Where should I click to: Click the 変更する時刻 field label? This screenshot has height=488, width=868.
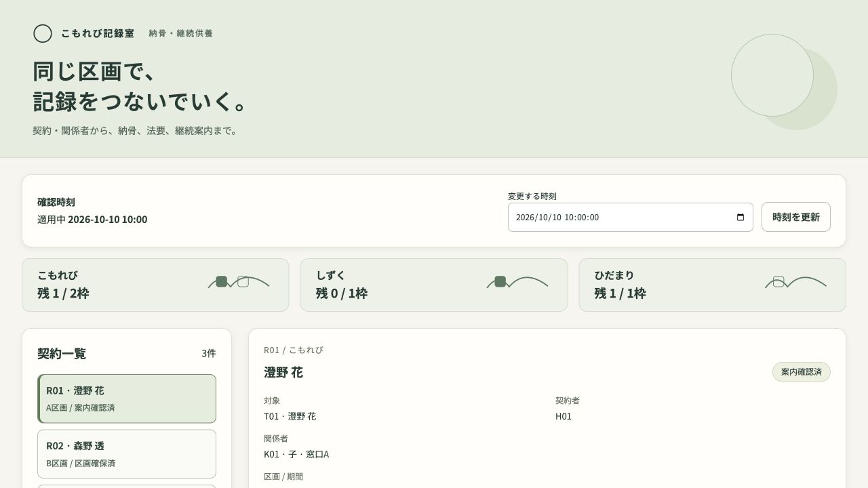point(532,197)
